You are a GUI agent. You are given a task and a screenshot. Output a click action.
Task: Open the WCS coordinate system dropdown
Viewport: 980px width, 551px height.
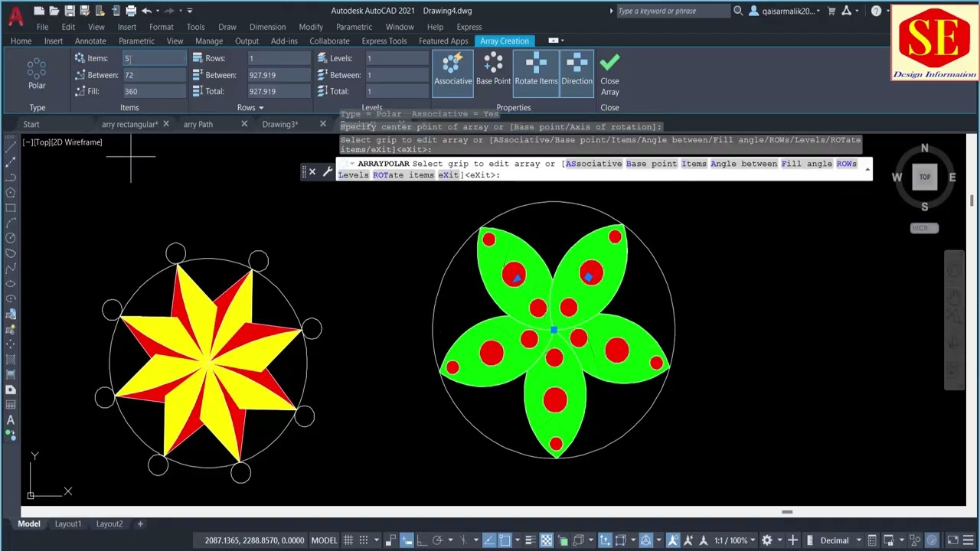click(x=924, y=228)
